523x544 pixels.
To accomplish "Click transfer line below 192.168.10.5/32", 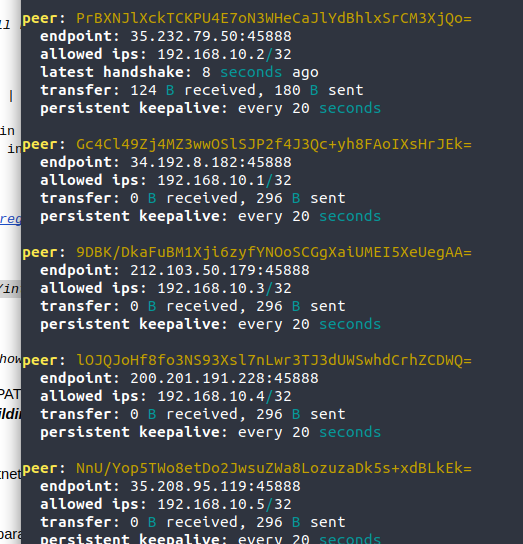I will click(x=193, y=522).
